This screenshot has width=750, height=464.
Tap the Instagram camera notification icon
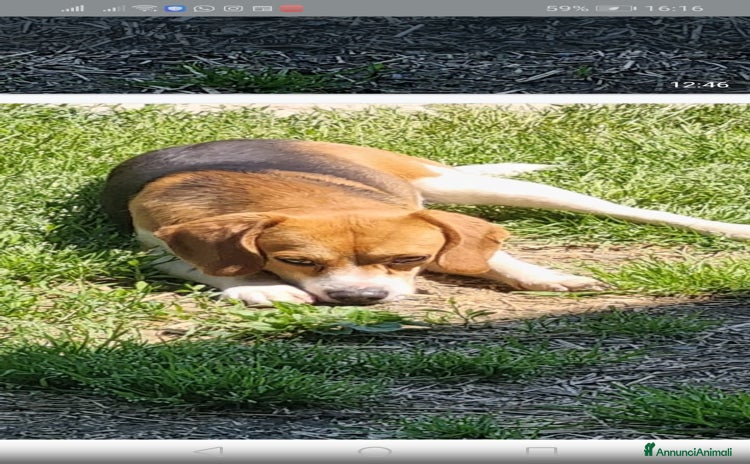[x=233, y=8]
